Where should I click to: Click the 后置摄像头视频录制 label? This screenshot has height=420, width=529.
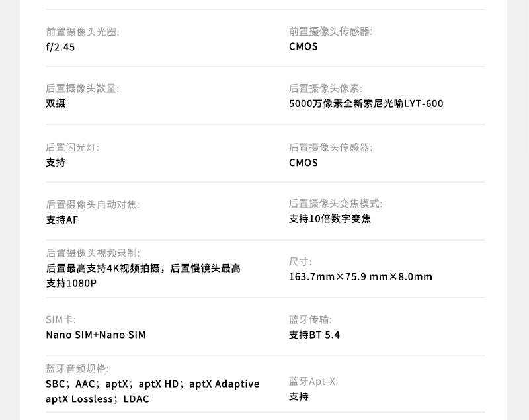click(x=93, y=253)
